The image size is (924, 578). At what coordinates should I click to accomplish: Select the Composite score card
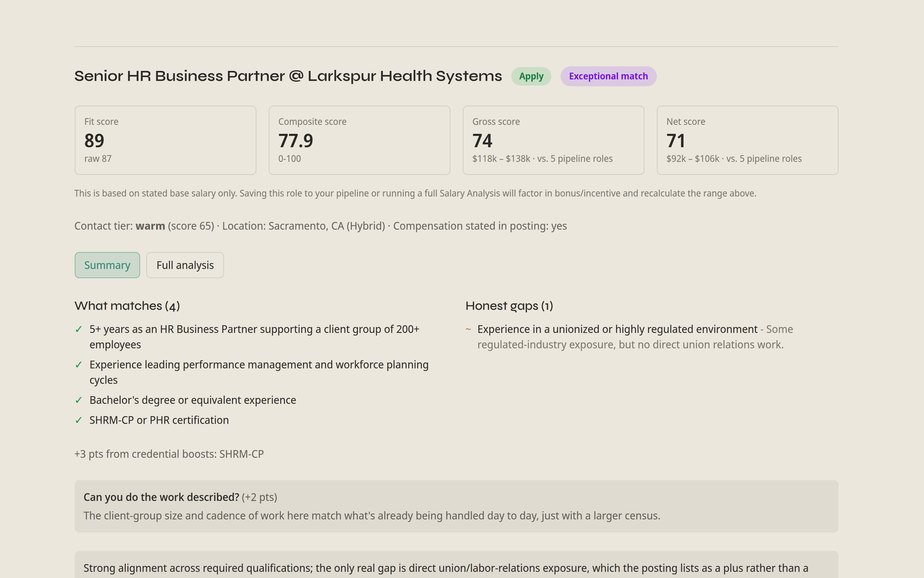click(359, 140)
